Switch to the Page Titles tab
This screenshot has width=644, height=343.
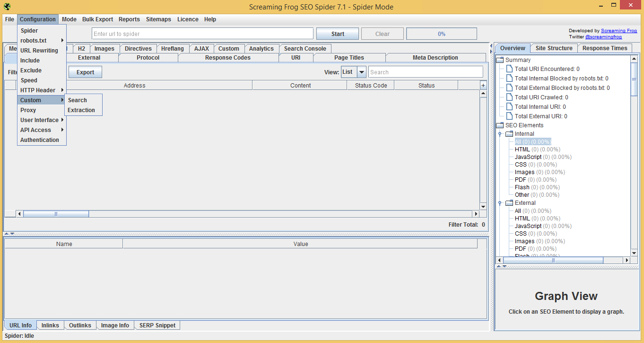pyautogui.click(x=349, y=58)
